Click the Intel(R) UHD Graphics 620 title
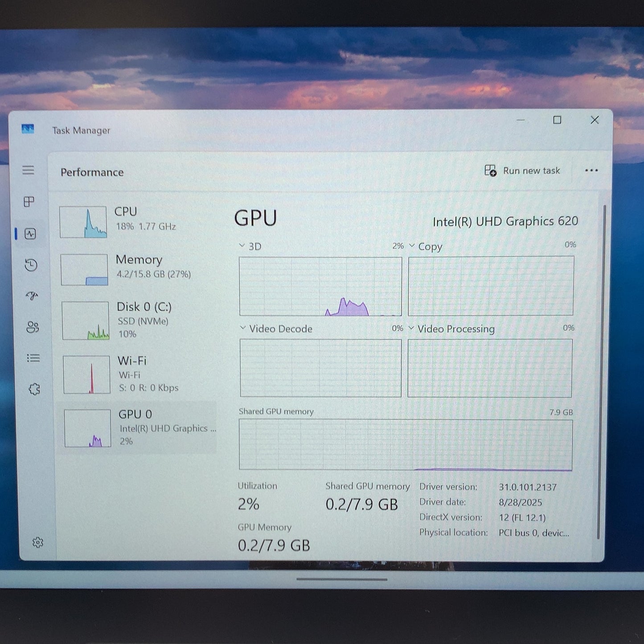Screen dimensions: 644x644 [505, 222]
